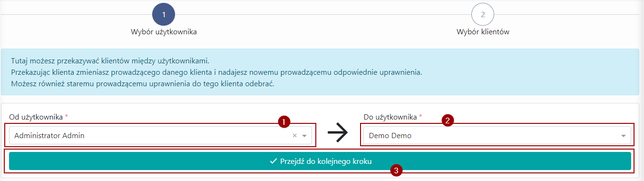Click the blue information box
Viewport: 644px width, 181px height.
320,72
